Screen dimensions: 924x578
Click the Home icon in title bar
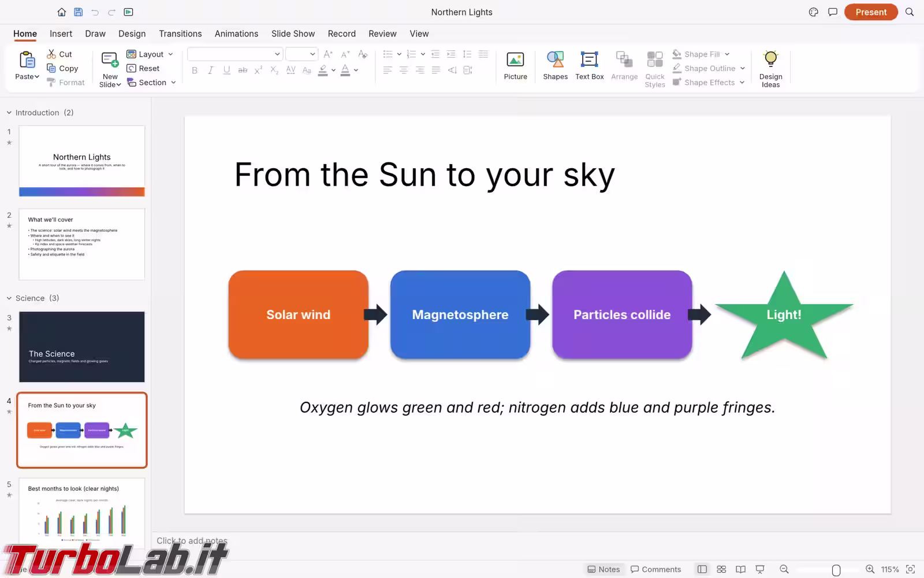pos(62,12)
